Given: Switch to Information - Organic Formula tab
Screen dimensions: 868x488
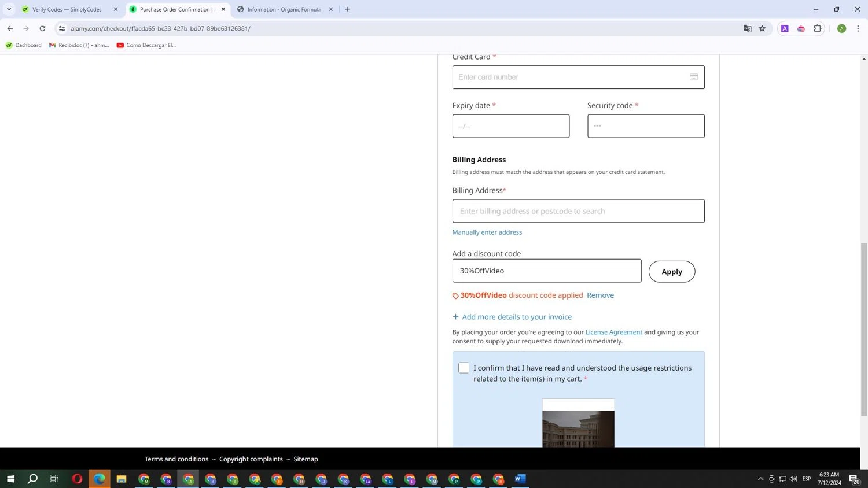Looking at the screenshot, I should [284, 9].
